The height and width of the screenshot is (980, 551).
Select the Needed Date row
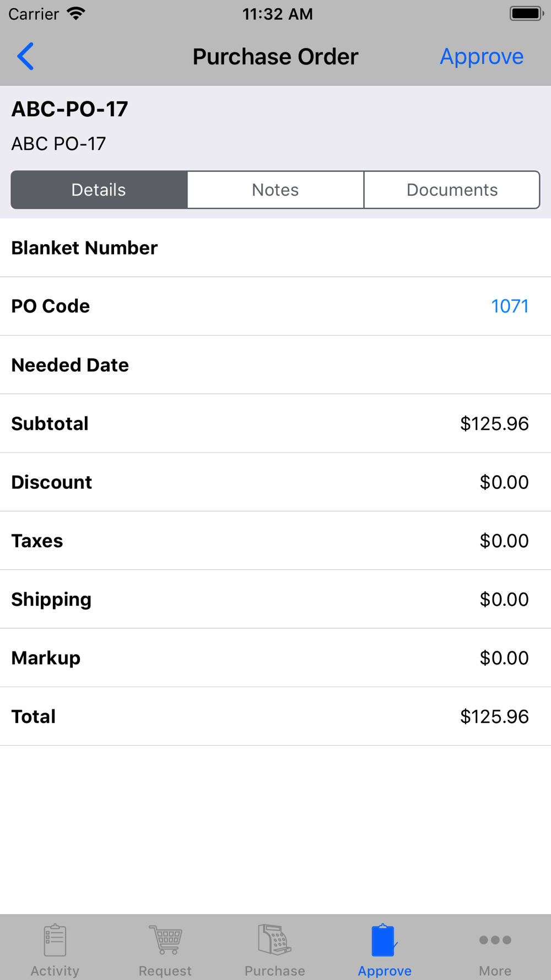tap(275, 365)
